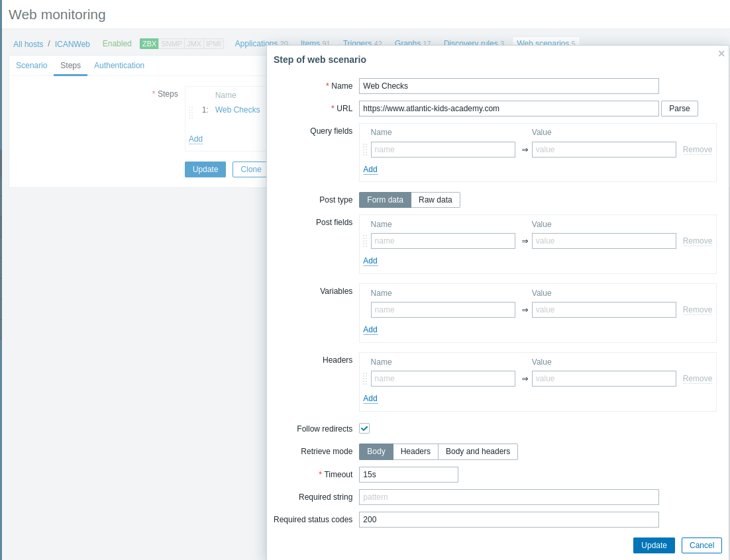Click the Parse button next to URL
This screenshot has height=560, width=730.
pos(679,109)
